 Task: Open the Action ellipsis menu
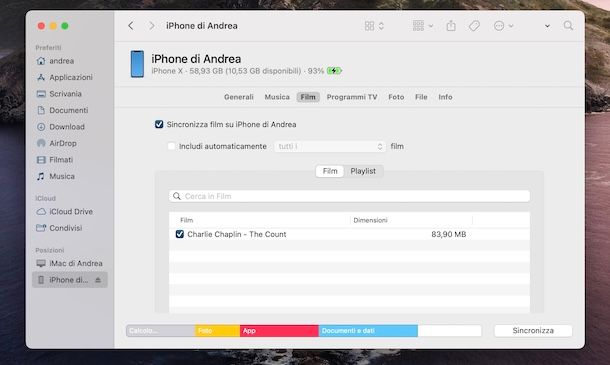point(503,26)
